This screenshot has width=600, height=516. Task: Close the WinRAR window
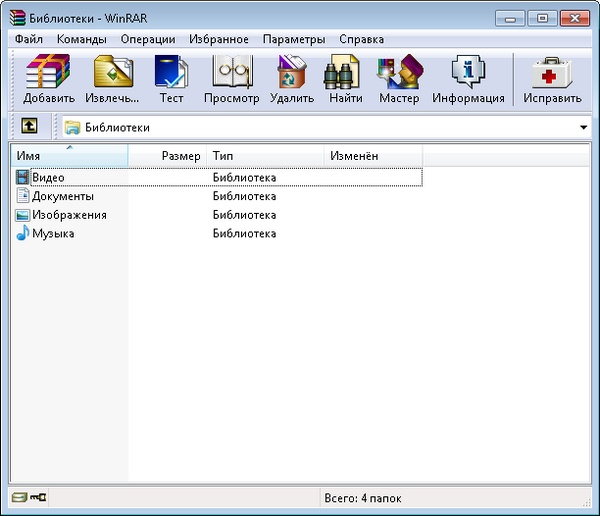pyautogui.click(x=574, y=18)
